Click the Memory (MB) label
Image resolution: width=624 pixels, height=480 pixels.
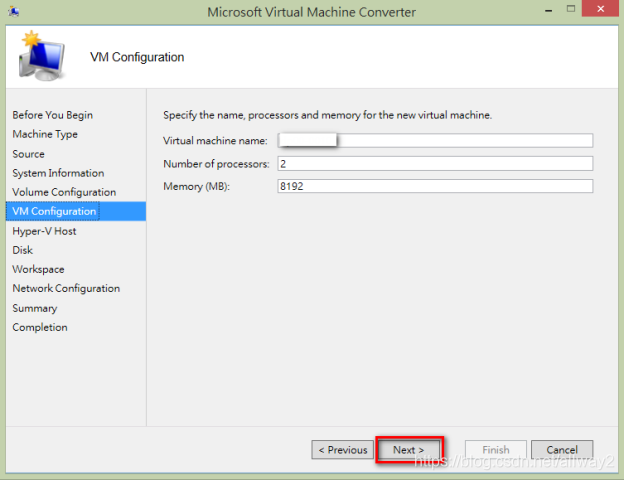point(197,186)
